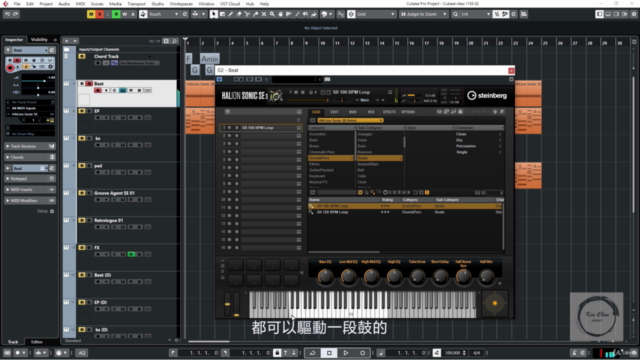The height and width of the screenshot is (360, 640).
Task: Click the snapshot camera icon in plugin header
Action: tap(327, 79)
